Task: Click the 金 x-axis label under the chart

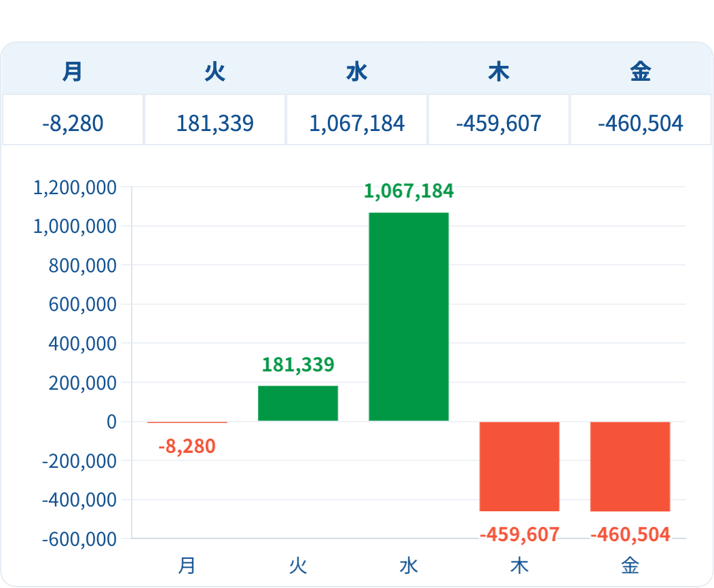Action: click(631, 566)
